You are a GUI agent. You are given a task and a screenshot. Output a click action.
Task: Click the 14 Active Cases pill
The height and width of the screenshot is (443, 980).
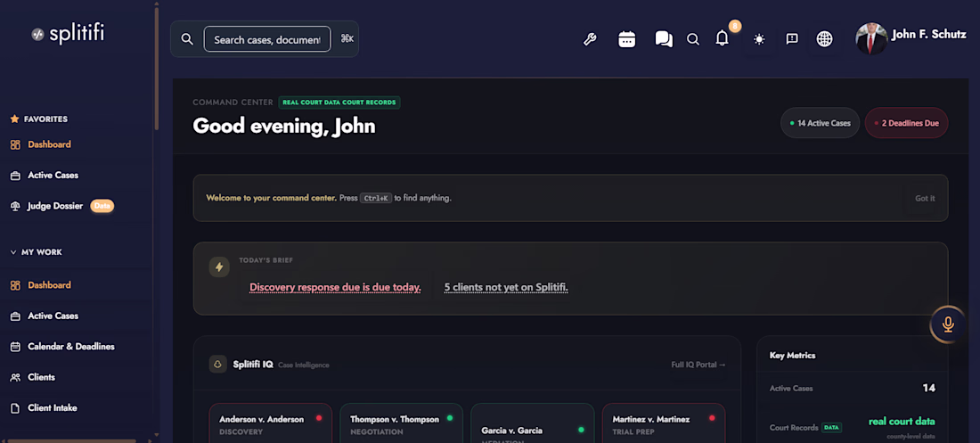(x=820, y=123)
